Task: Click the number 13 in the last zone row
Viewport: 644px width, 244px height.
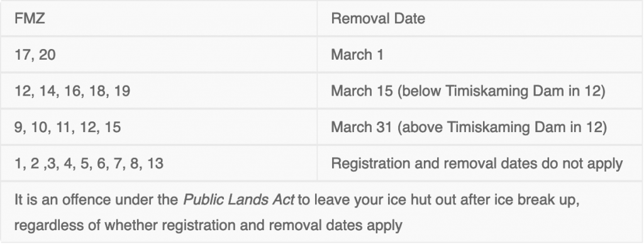Action: coord(155,163)
